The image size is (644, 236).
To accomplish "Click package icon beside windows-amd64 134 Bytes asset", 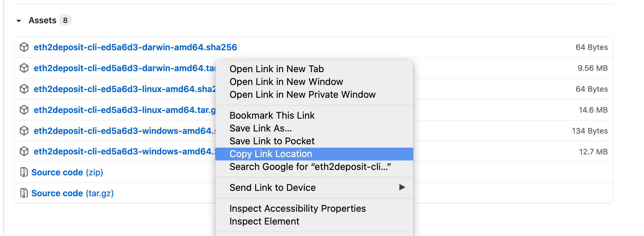I will [24, 131].
